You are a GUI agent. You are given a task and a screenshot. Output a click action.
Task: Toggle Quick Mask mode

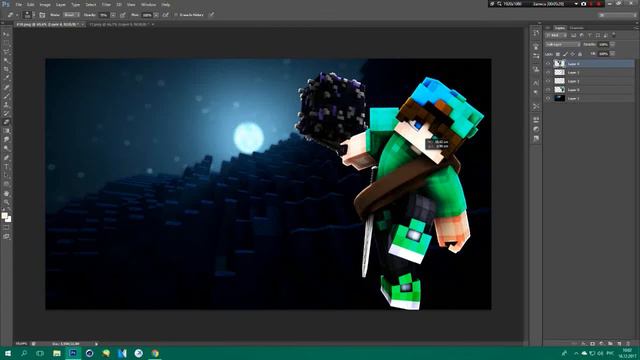click(7, 227)
